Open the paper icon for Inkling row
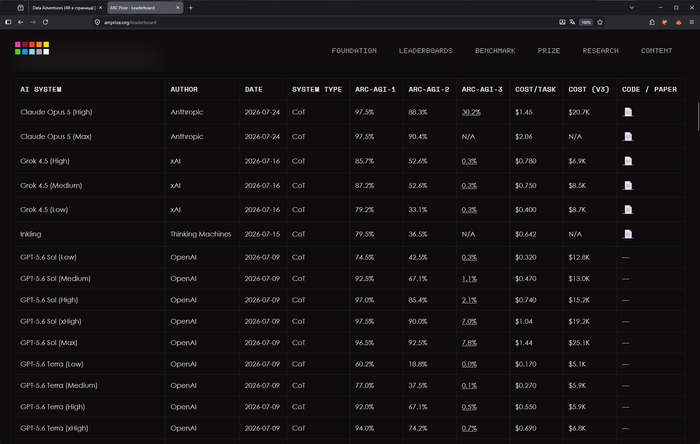Image resolution: width=700 pixels, height=444 pixels. pos(628,234)
